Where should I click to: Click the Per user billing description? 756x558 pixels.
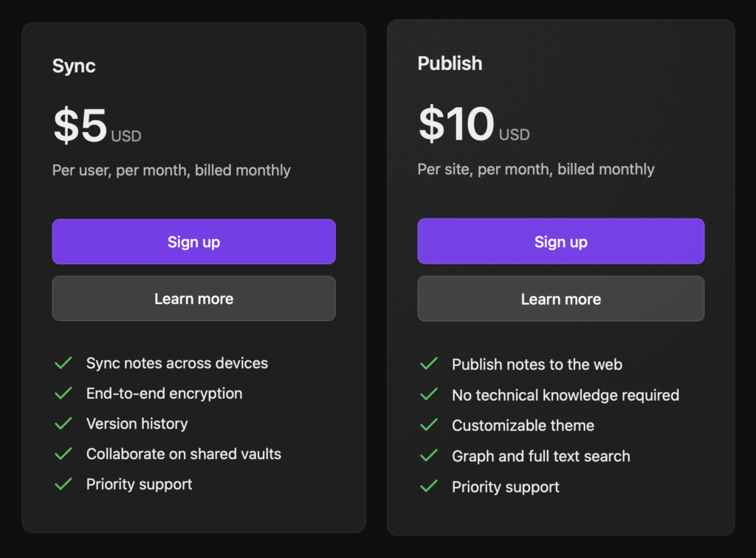171,170
